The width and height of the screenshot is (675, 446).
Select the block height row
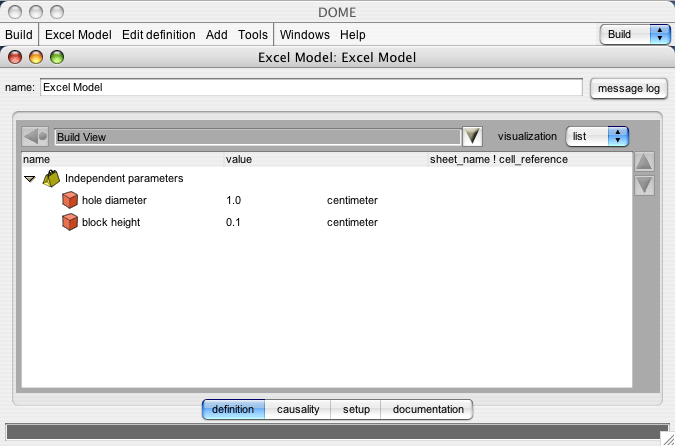327,223
